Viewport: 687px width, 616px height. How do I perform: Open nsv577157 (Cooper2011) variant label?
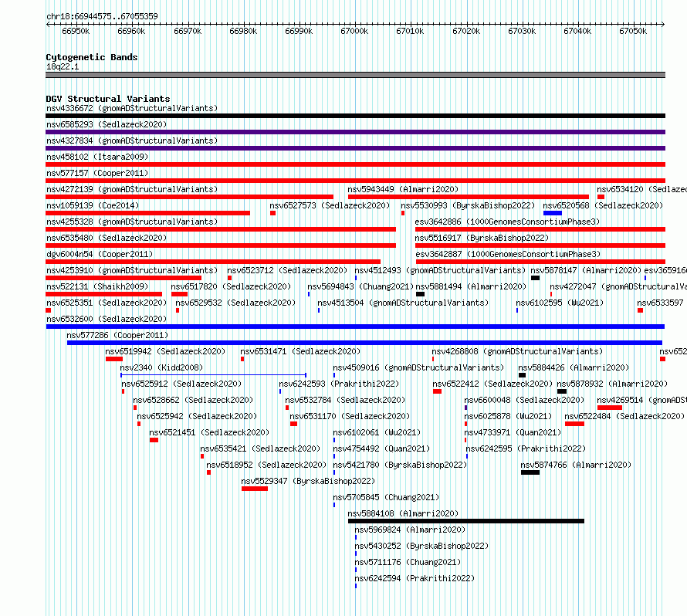point(97,173)
